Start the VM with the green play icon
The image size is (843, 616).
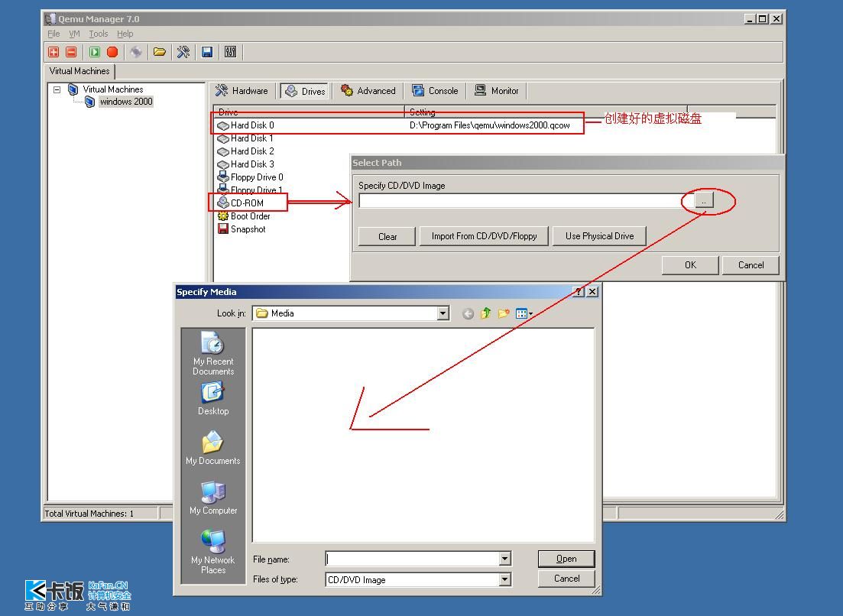point(95,52)
